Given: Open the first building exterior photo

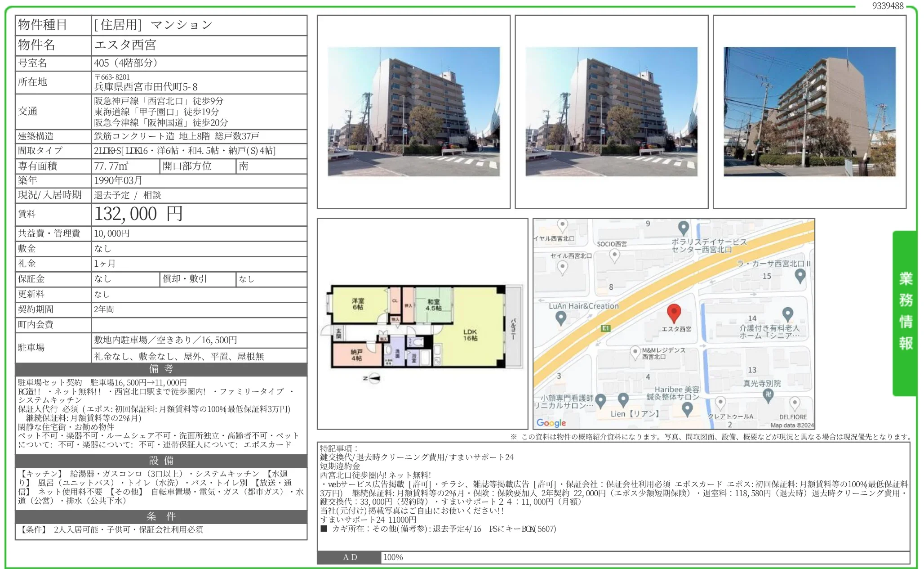Looking at the screenshot, I should coord(413,112).
